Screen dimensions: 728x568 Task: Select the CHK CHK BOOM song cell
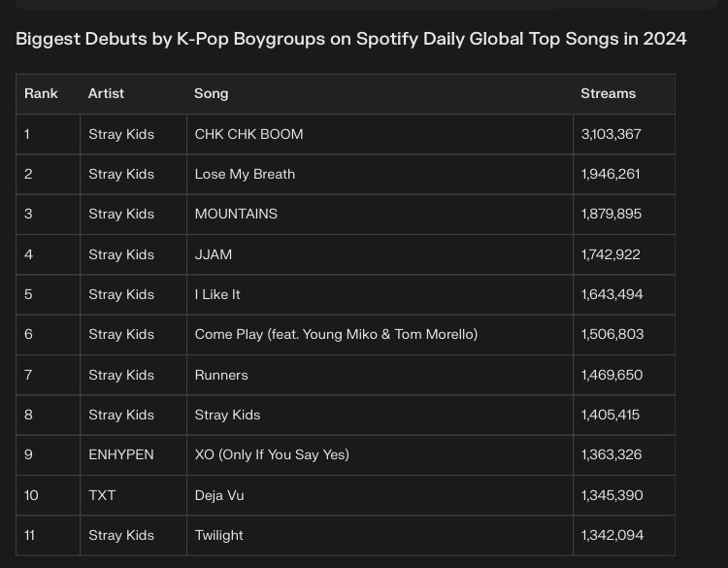380,134
